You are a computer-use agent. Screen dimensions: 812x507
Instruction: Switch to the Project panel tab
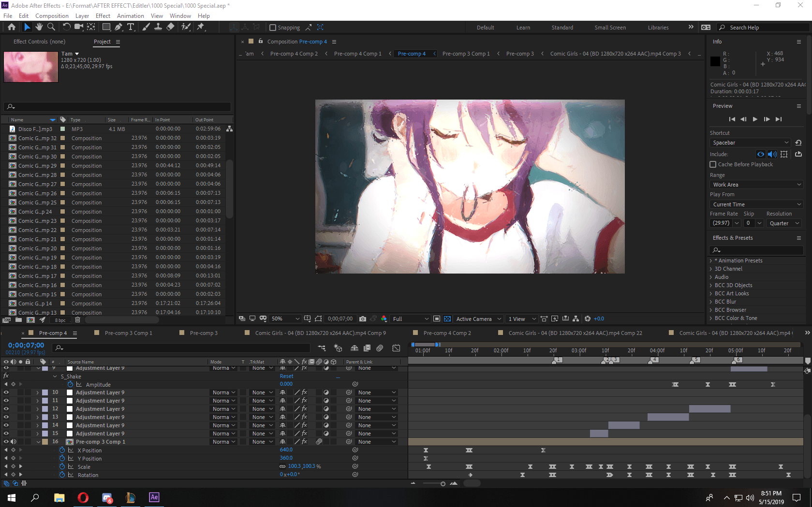(x=102, y=42)
